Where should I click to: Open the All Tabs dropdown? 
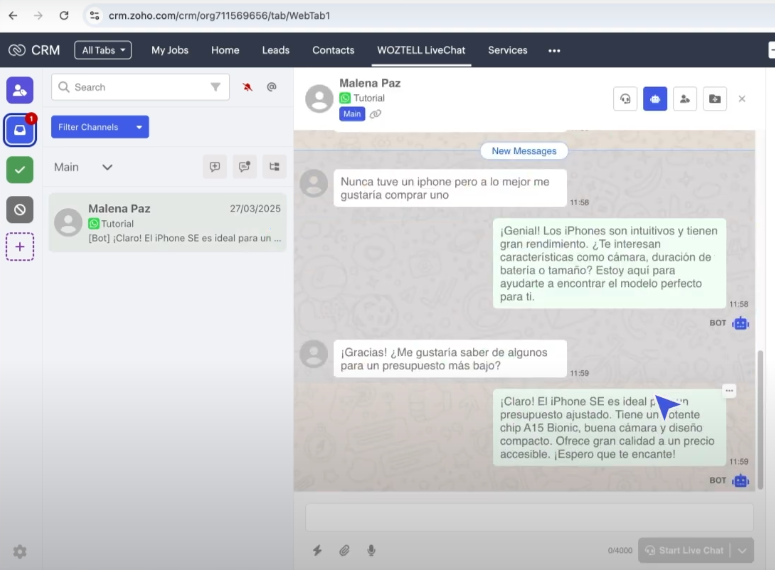click(103, 50)
